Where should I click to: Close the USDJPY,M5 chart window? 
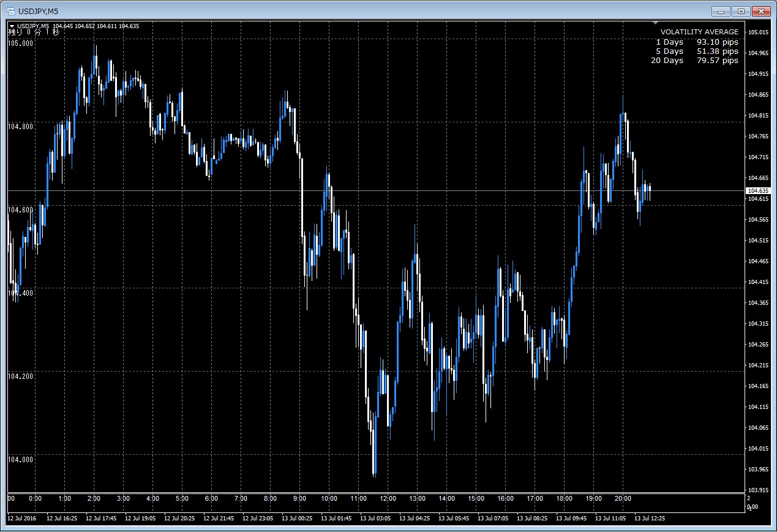(761, 11)
